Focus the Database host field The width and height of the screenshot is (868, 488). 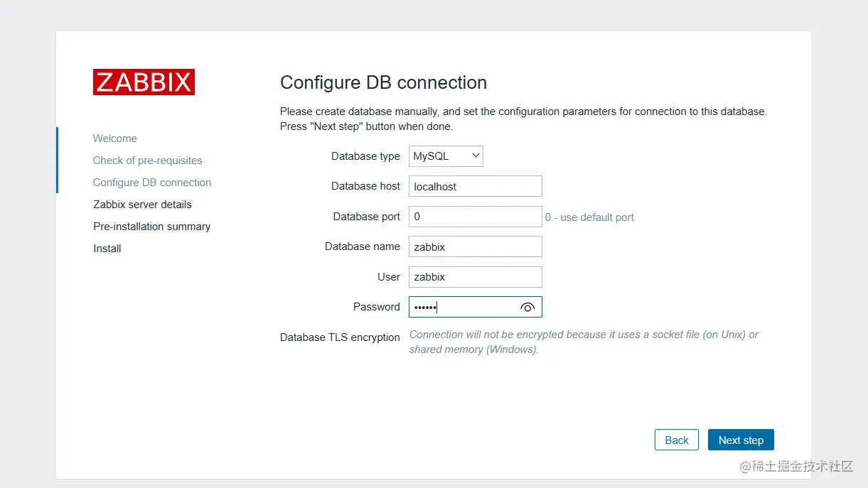pyautogui.click(x=476, y=186)
